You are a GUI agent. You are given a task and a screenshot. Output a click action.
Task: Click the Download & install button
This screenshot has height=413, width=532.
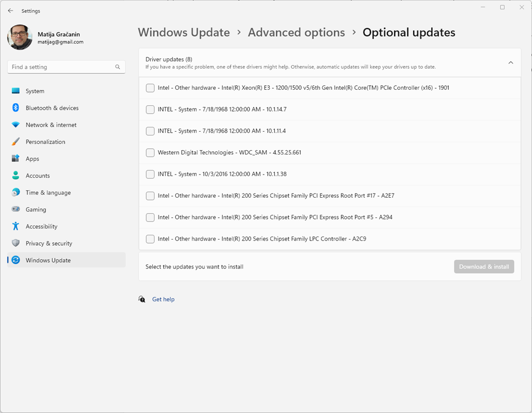click(x=484, y=266)
